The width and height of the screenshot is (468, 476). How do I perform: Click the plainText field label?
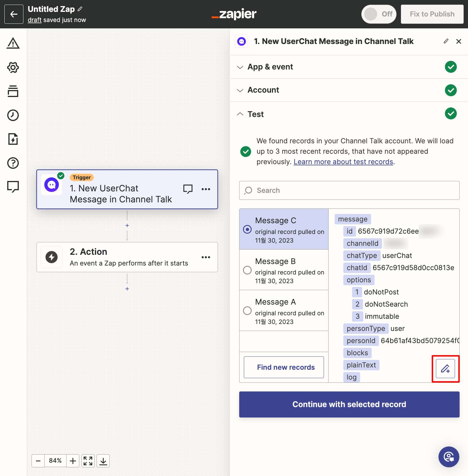[361, 365]
